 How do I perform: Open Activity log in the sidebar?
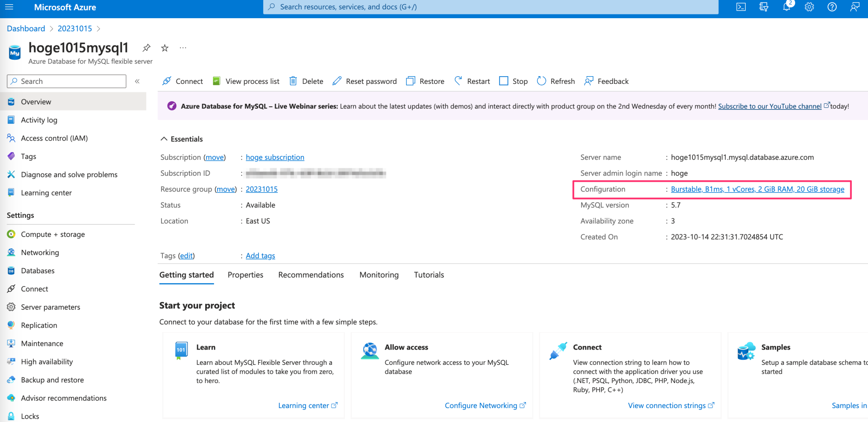[39, 120]
